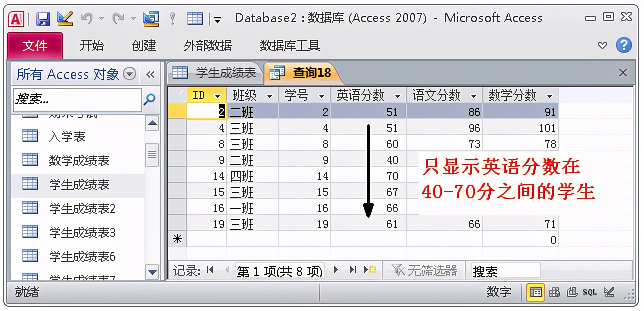644x311 pixels.
Task: Expand the 所有 Access 对象 category dropdown
Action: click(x=130, y=74)
